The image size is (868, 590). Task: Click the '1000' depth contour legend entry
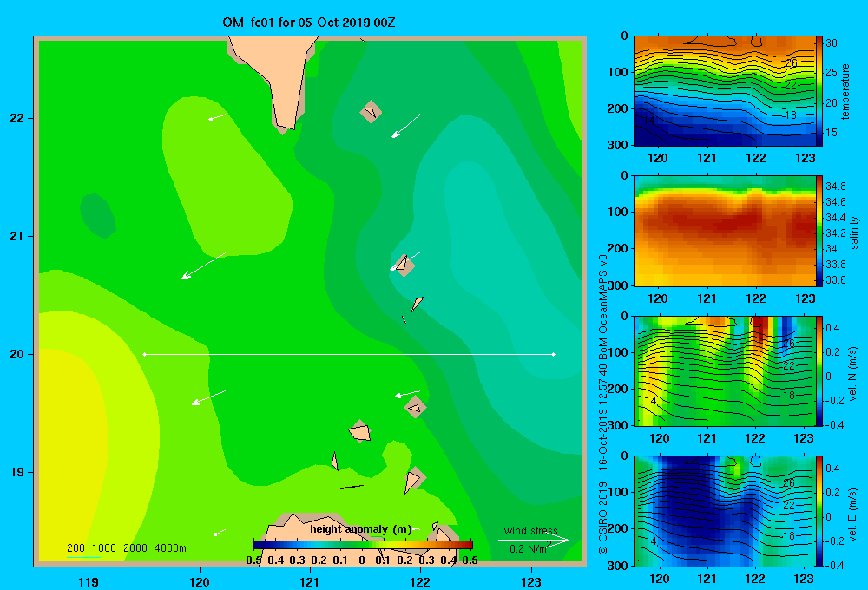103,548
